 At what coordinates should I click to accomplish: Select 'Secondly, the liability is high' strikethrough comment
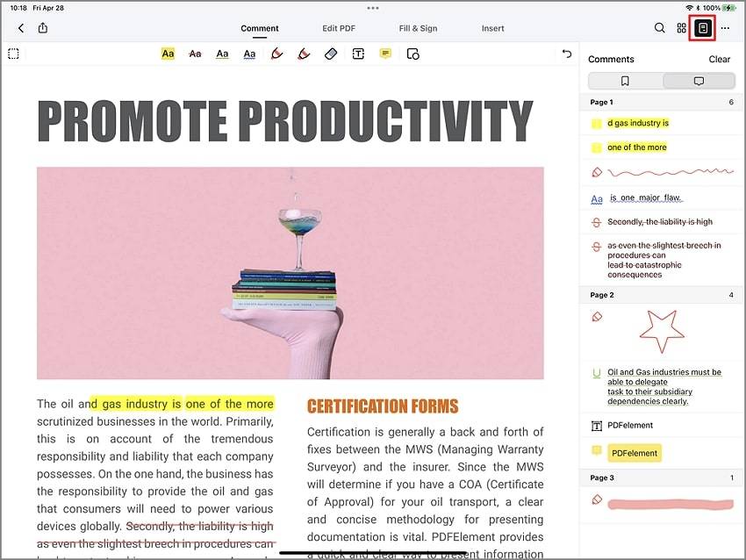[661, 222]
